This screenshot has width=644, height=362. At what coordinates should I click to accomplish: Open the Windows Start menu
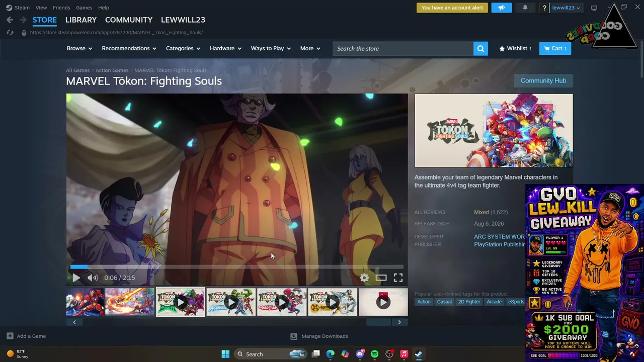click(x=225, y=354)
